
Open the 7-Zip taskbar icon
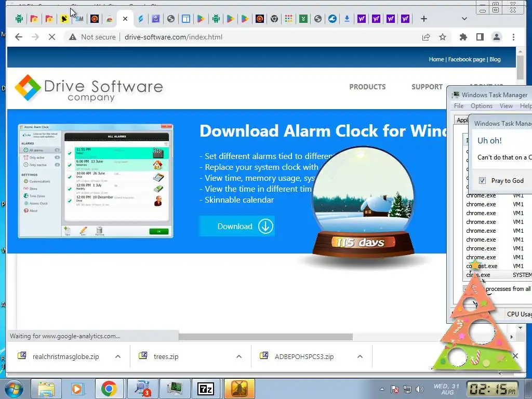coord(206,389)
